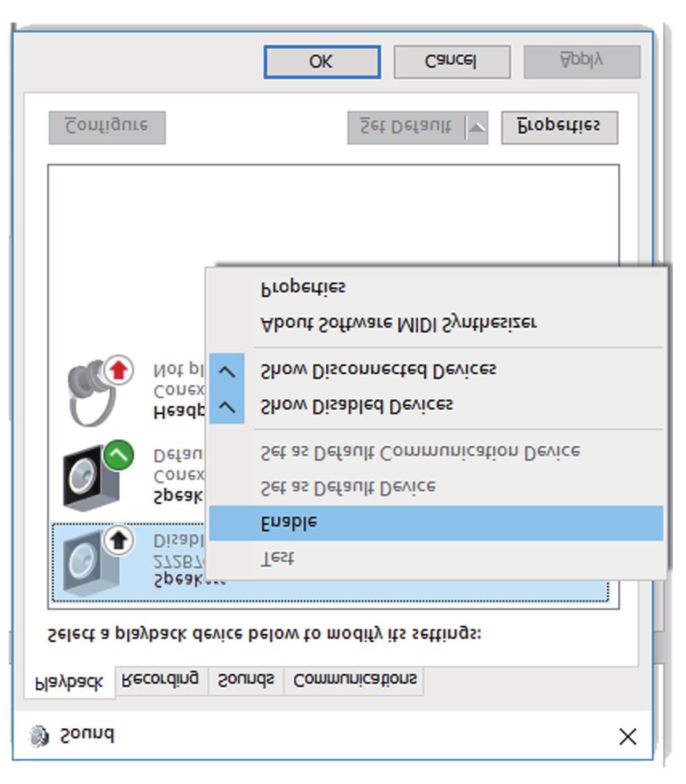
Task: Click the OK button
Action: coord(322,62)
